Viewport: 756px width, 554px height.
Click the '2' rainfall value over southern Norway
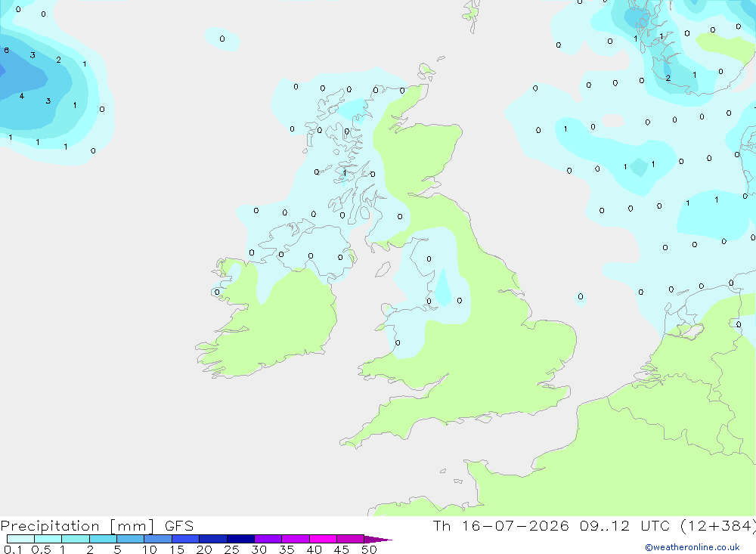pyautogui.click(x=668, y=78)
